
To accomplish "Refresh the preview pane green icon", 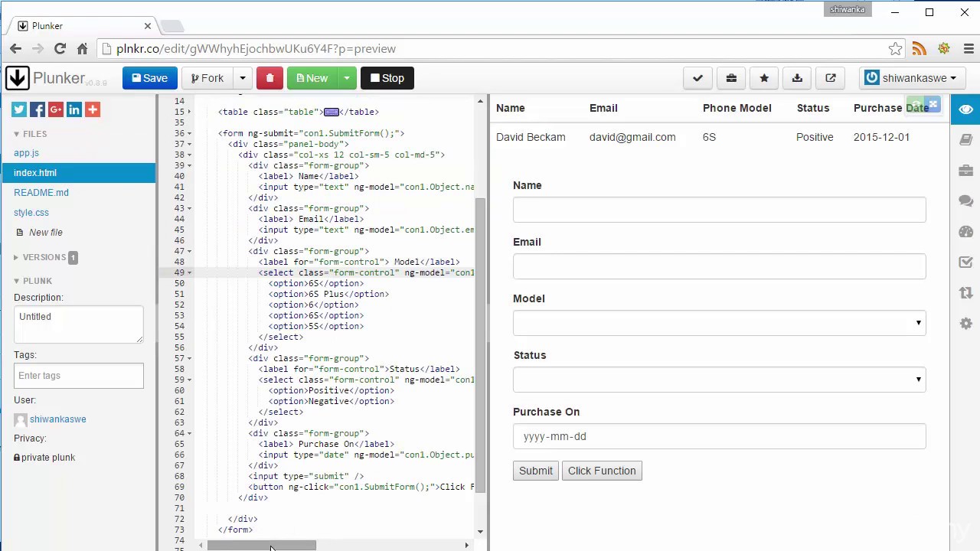I will pos(916,104).
